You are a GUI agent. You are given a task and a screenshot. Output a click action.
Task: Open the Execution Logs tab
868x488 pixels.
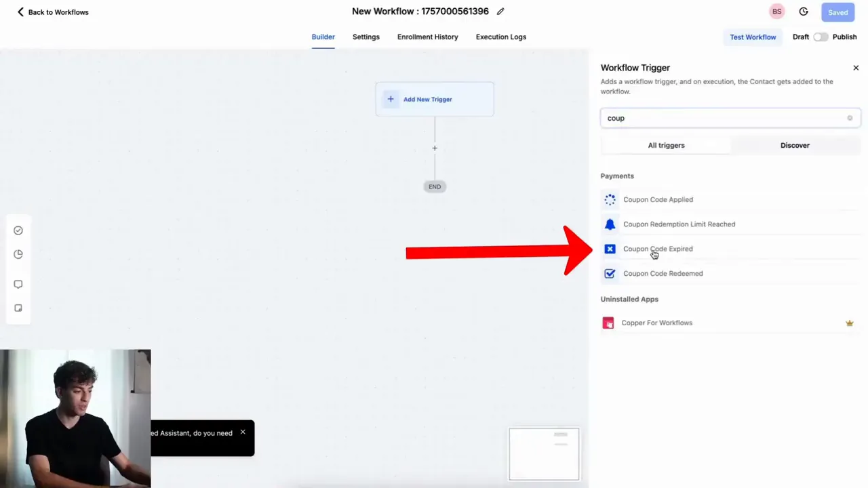coord(500,37)
